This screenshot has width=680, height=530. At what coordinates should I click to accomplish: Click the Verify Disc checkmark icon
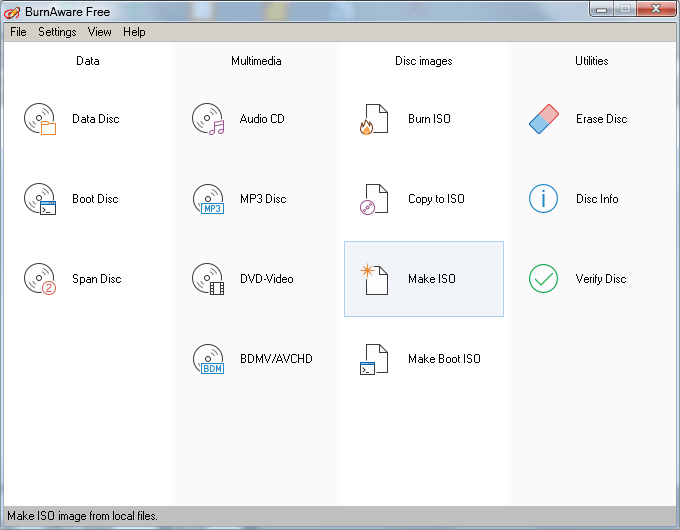pos(543,279)
